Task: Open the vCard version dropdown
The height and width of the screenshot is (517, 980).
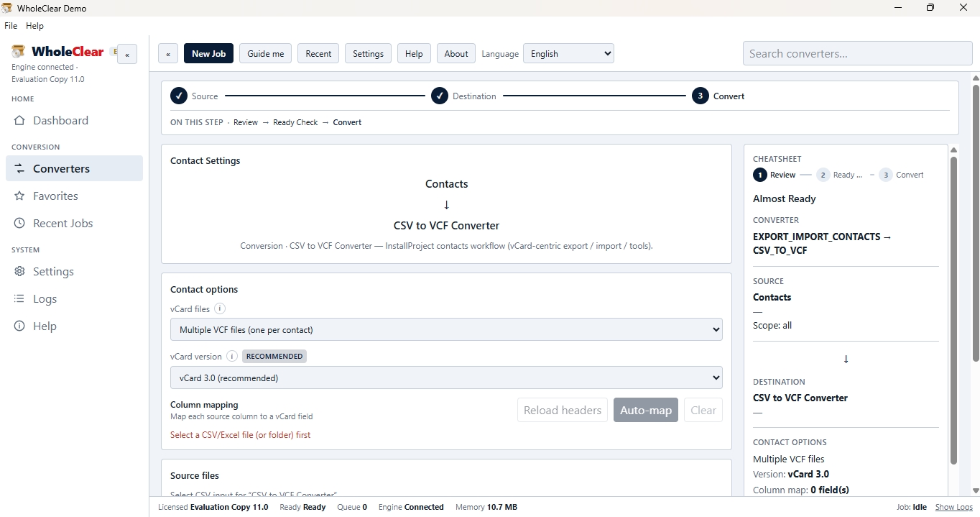Action: (446, 378)
